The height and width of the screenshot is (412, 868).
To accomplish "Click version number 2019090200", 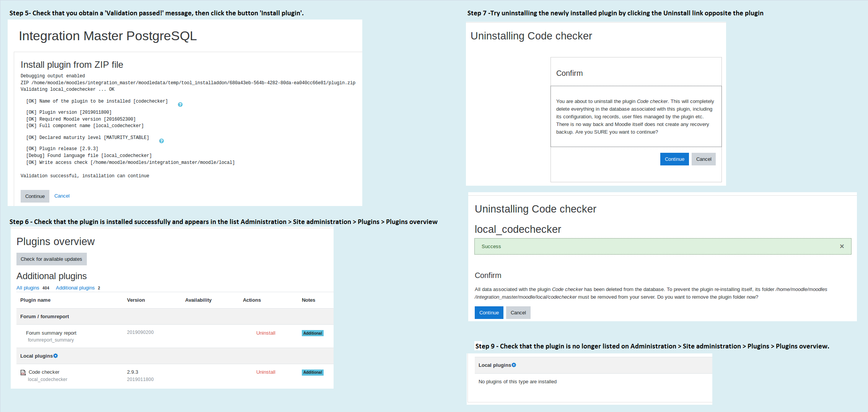I will point(140,332).
